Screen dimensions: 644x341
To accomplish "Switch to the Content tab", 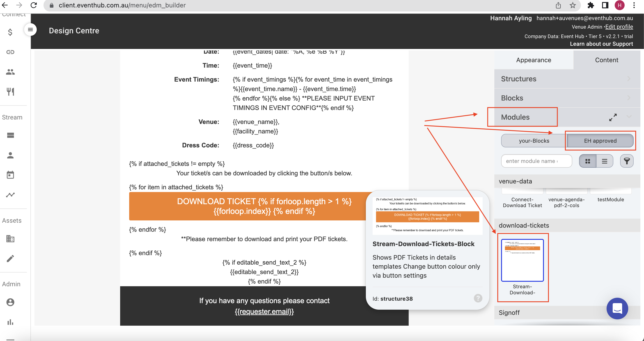I will (606, 60).
